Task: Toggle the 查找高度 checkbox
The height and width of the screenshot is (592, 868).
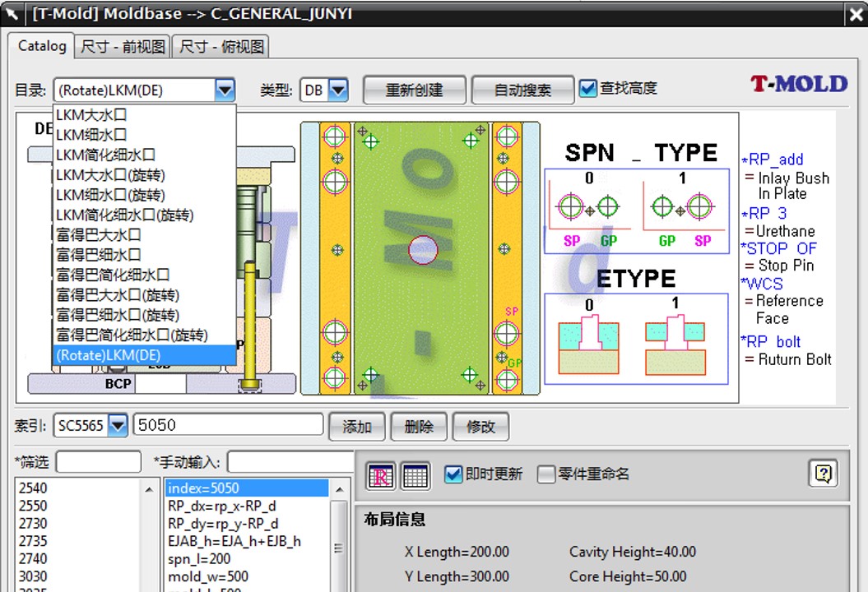Action: click(588, 89)
